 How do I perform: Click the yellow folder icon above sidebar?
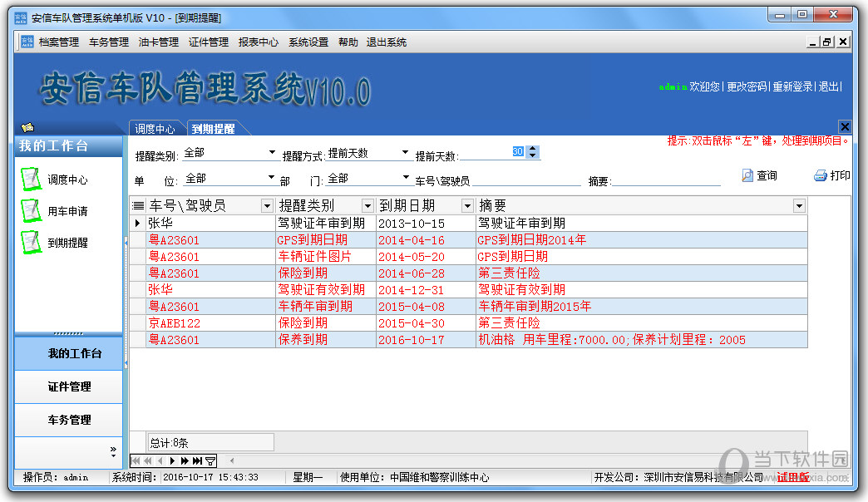tap(27, 127)
